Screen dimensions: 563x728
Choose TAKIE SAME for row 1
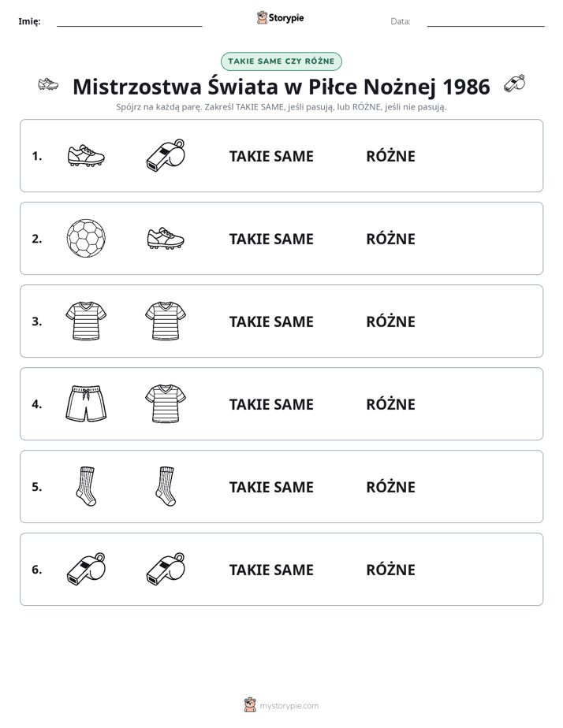point(271,157)
